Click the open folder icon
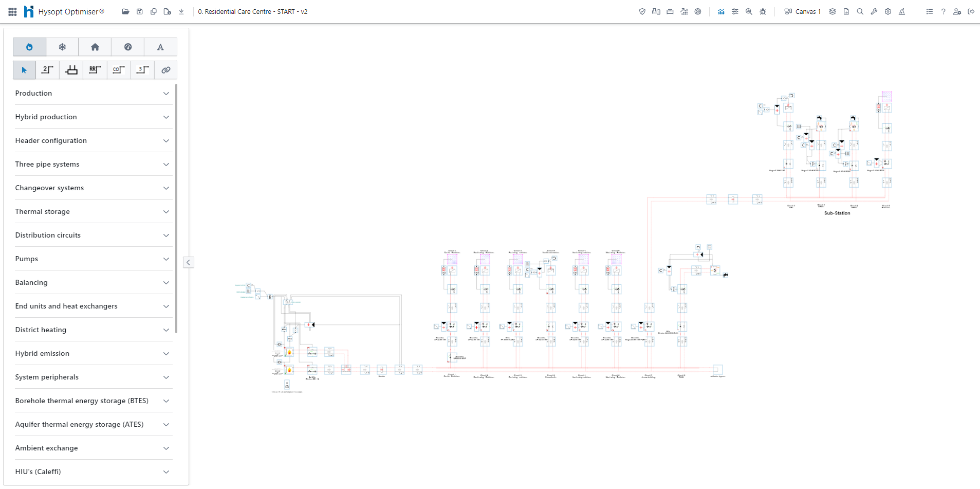The height and width of the screenshot is (489, 980). tap(125, 11)
